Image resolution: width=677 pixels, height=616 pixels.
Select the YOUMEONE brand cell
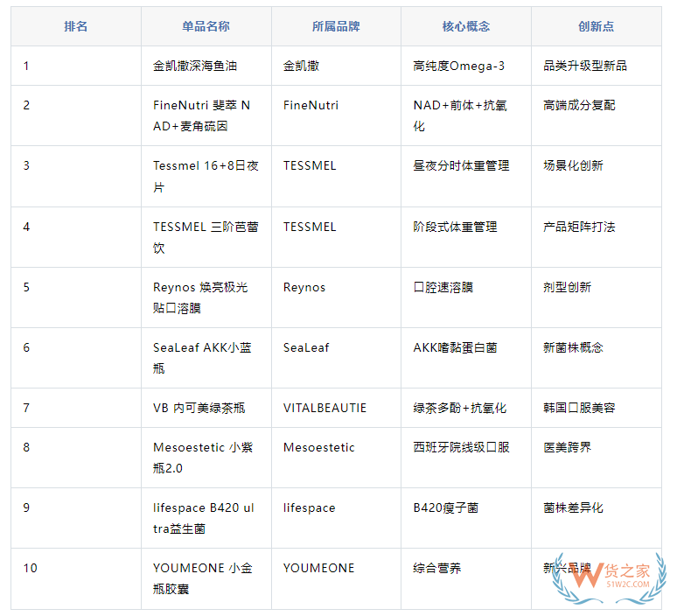(x=336, y=579)
